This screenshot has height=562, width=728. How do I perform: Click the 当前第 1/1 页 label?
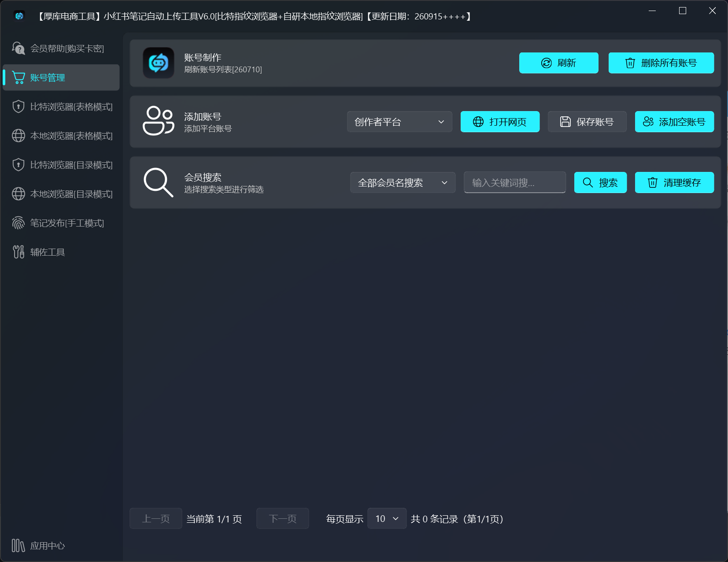214,519
